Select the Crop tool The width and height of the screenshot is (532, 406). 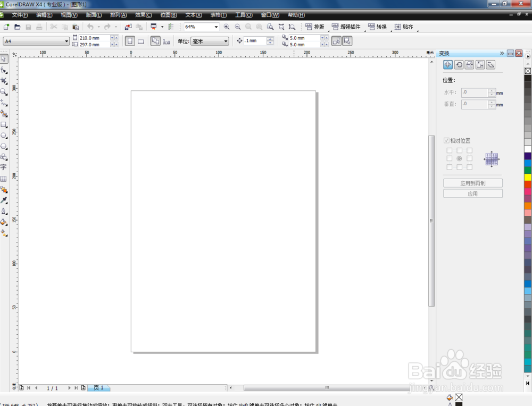pyautogui.click(x=4, y=81)
